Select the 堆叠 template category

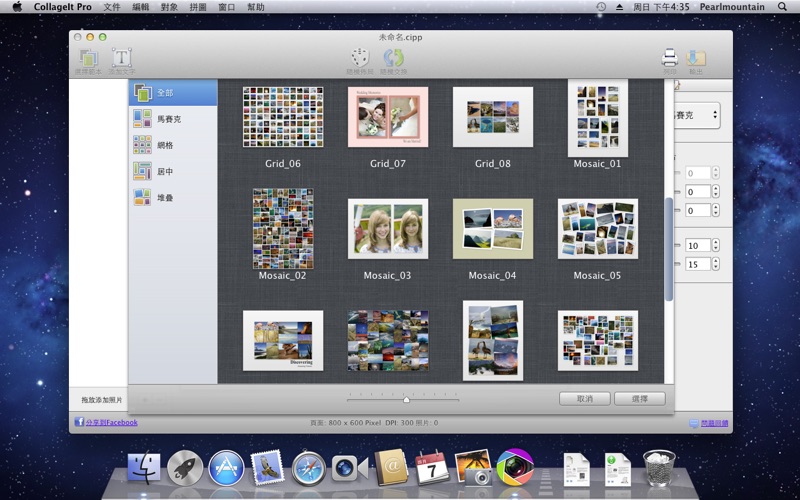[173, 197]
